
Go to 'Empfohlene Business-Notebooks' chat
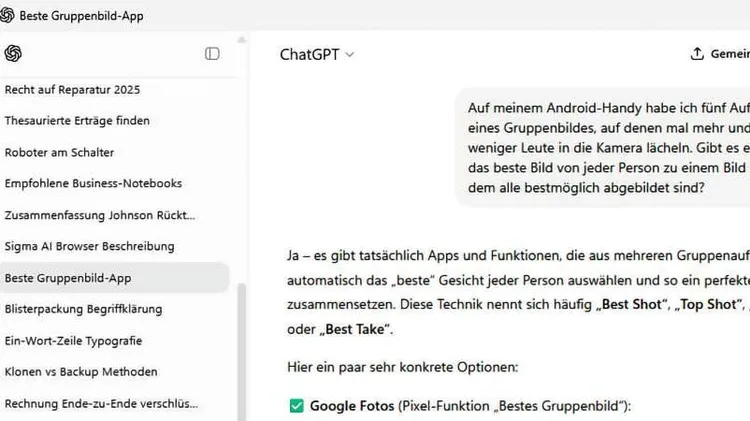(x=93, y=183)
